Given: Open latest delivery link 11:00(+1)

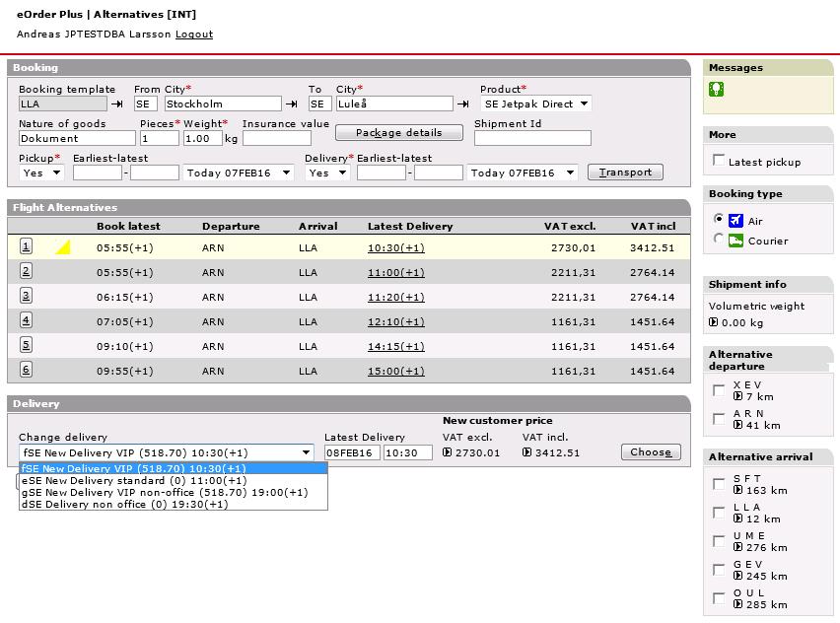Looking at the screenshot, I should (396, 273).
